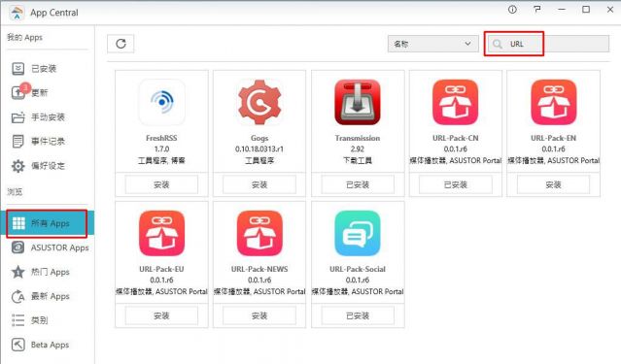The image size is (621, 364).
Task: Click 已安装 button under URL-Pack-Social
Action: [x=358, y=315]
